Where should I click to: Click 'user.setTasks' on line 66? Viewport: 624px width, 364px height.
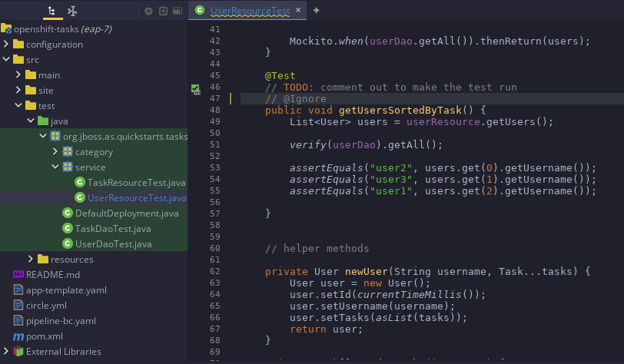click(330, 317)
